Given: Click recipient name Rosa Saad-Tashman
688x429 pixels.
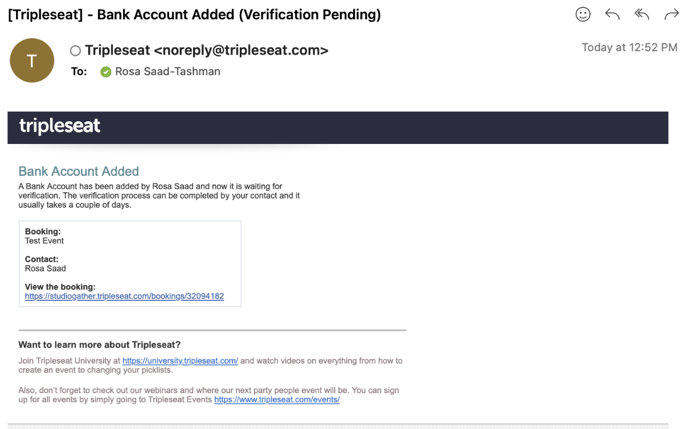Looking at the screenshot, I should [168, 72].
